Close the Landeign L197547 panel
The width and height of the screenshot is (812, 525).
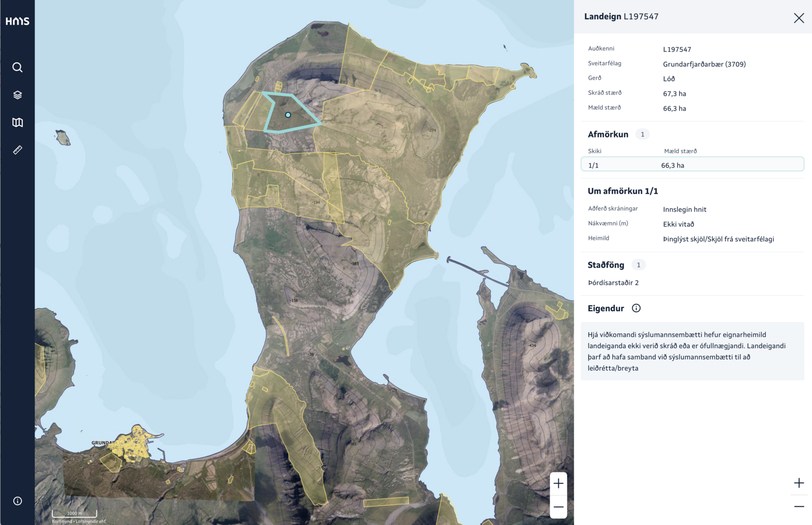798,18
